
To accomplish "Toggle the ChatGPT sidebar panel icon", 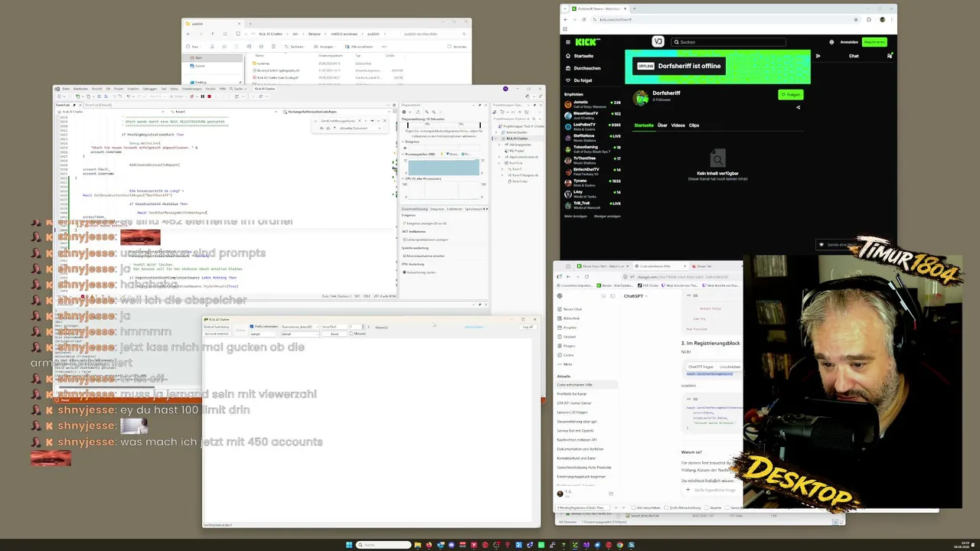I will tap(613, 296).
